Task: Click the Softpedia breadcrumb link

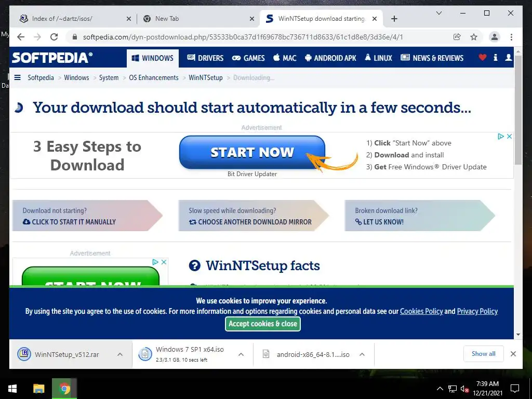Action: (x=41, y=78)
